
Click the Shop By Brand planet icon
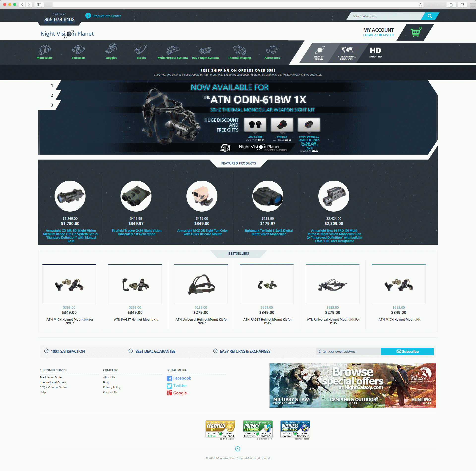pos(319,50)
